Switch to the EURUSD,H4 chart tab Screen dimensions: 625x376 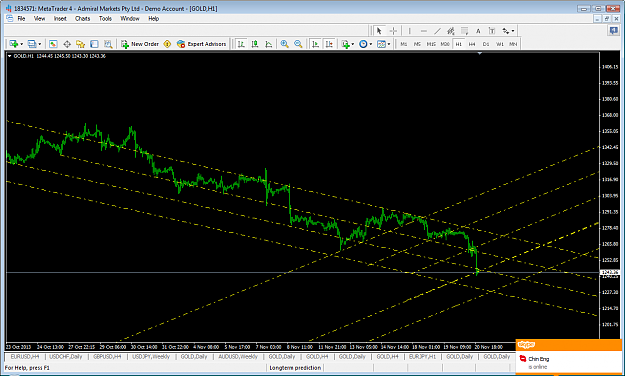[25, 356]
